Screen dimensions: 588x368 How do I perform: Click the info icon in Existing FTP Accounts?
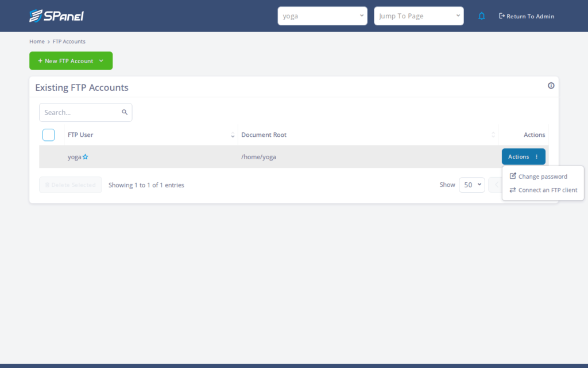pos(551,86)
